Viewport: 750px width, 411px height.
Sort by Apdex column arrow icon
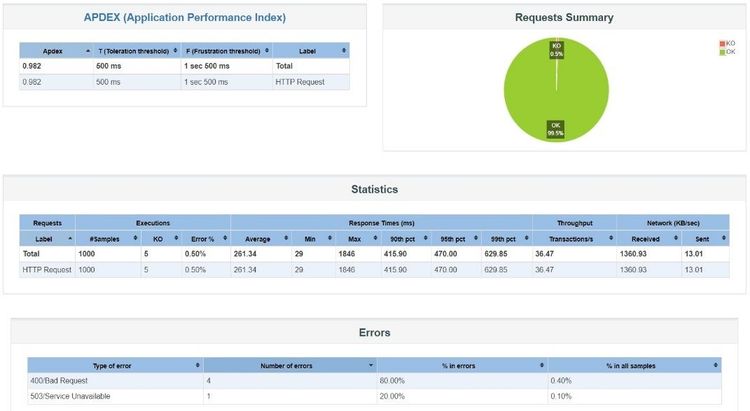88,51
